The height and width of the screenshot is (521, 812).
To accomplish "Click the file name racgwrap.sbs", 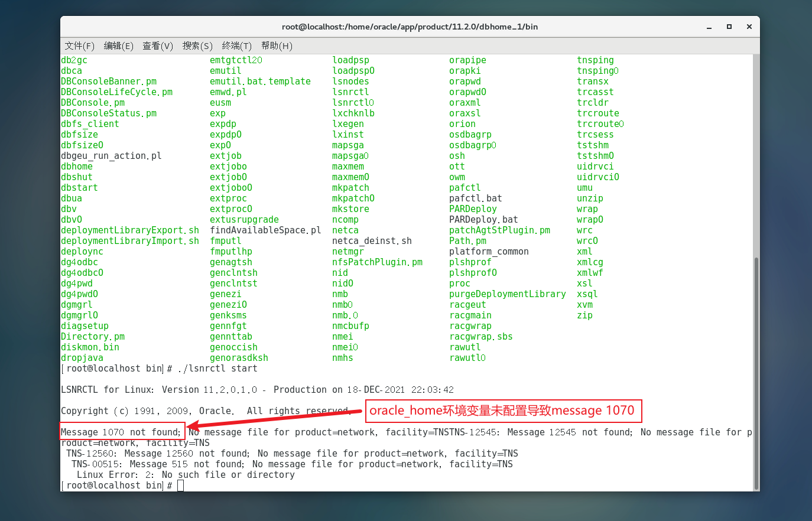I will tap(481, 337).
